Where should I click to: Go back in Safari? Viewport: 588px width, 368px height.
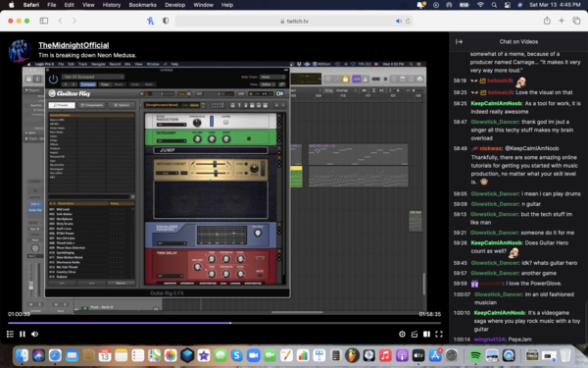[60, 21]
